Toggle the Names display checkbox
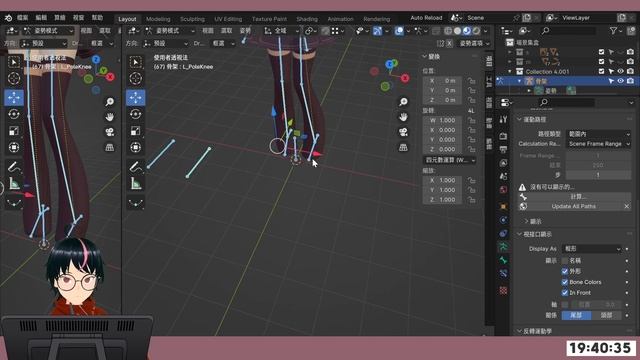This screenshot has height=360, width=640. pos(565,260)
